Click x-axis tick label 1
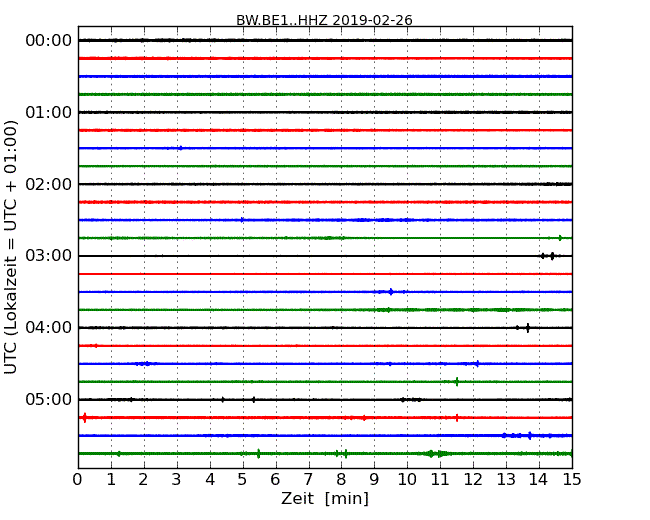Viewport: 650px width, 520px height. point(111,480)
